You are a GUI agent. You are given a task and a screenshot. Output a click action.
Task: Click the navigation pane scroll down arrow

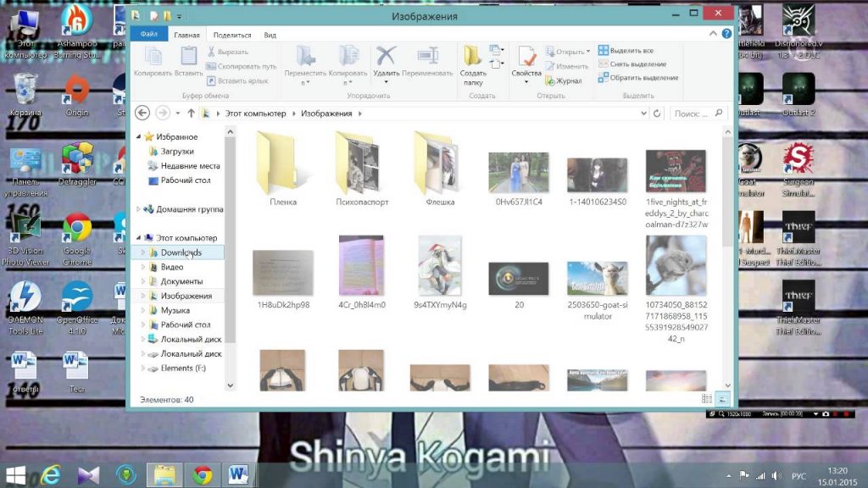coord(231,385)
